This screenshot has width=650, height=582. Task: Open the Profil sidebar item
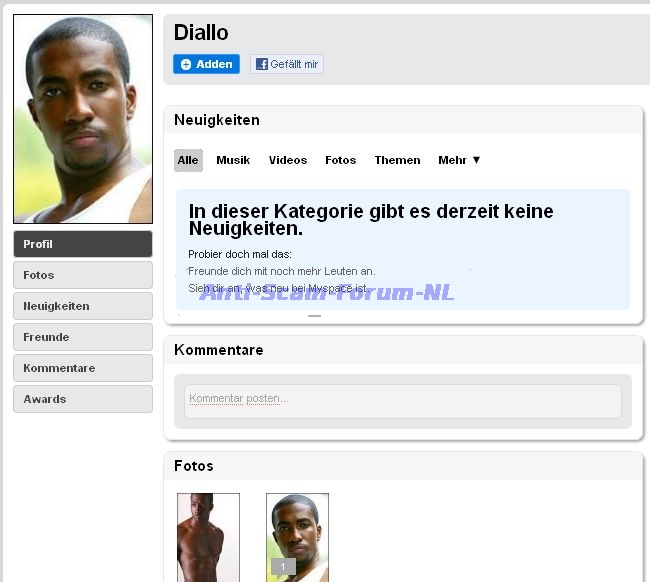[83, 244]
